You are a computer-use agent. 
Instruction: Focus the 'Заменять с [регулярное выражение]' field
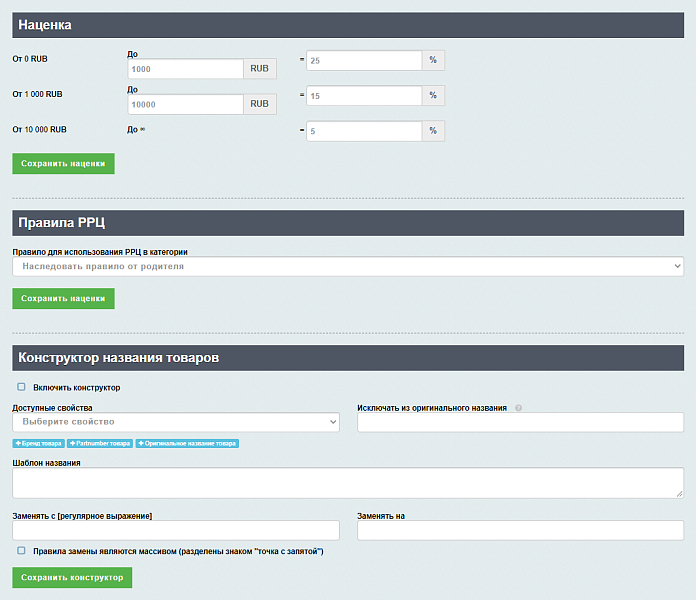click(x=175, y=530)
